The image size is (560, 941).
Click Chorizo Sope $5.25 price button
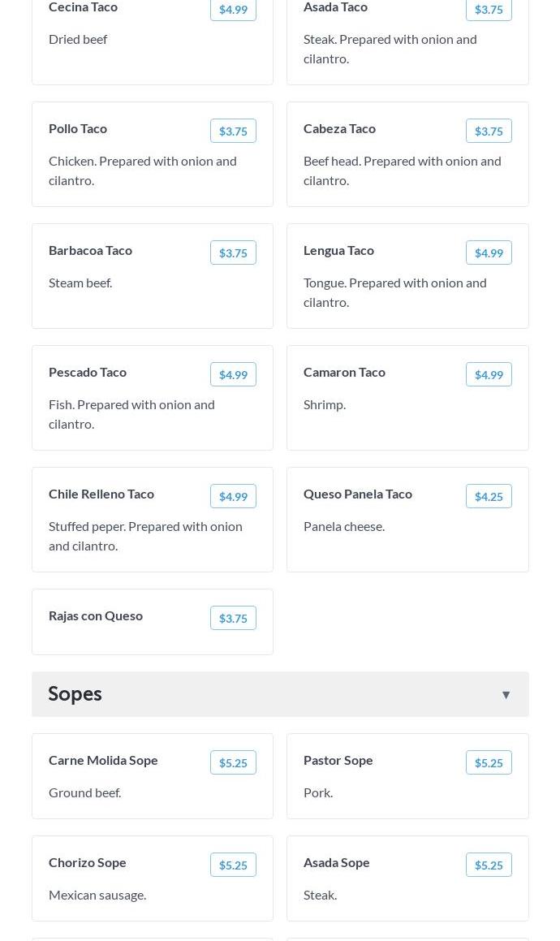coord(233,865)
